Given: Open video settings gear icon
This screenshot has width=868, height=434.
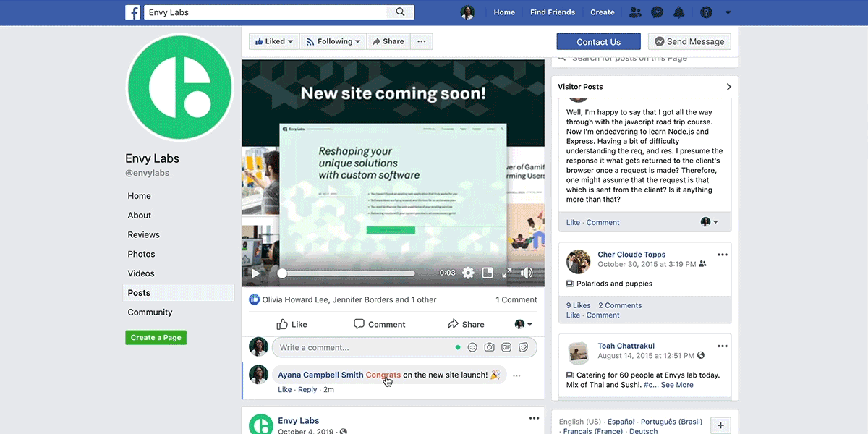Looking at the screenshot, I should click(468, 273).
